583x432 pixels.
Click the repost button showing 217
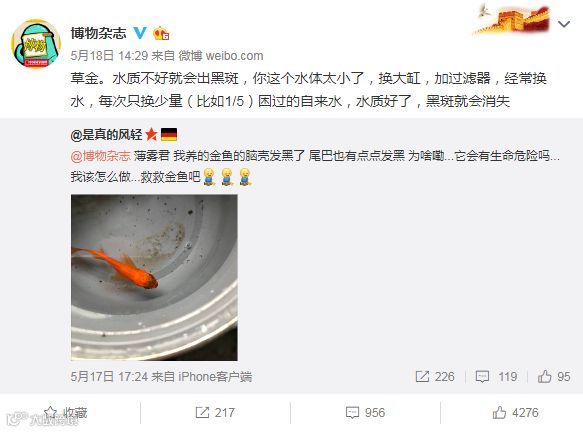coord(215,413)
